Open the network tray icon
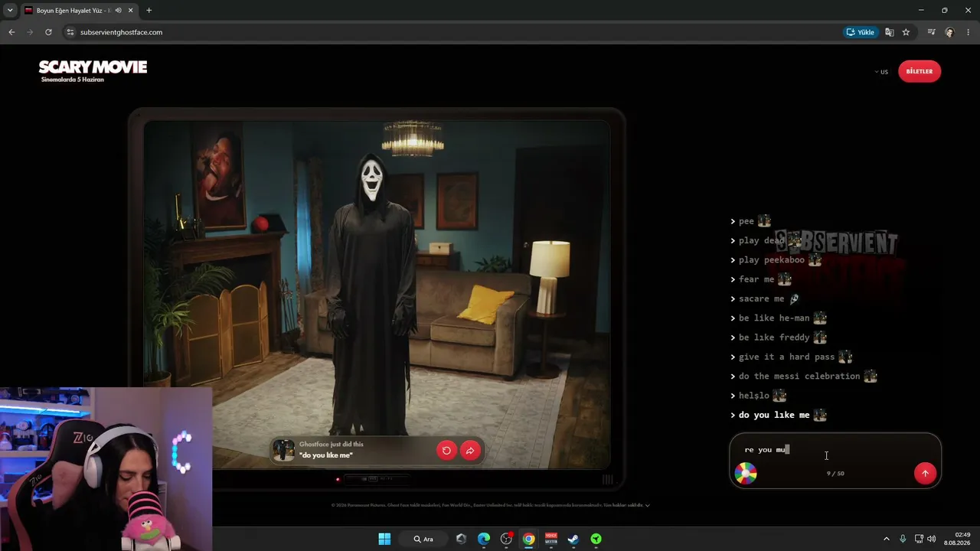980x551 pixels. [919, 539]
